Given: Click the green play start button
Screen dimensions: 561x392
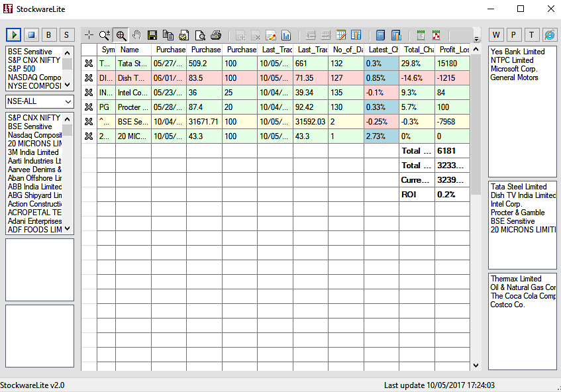Looking at the screenshot, I should [x=14, y=34].
